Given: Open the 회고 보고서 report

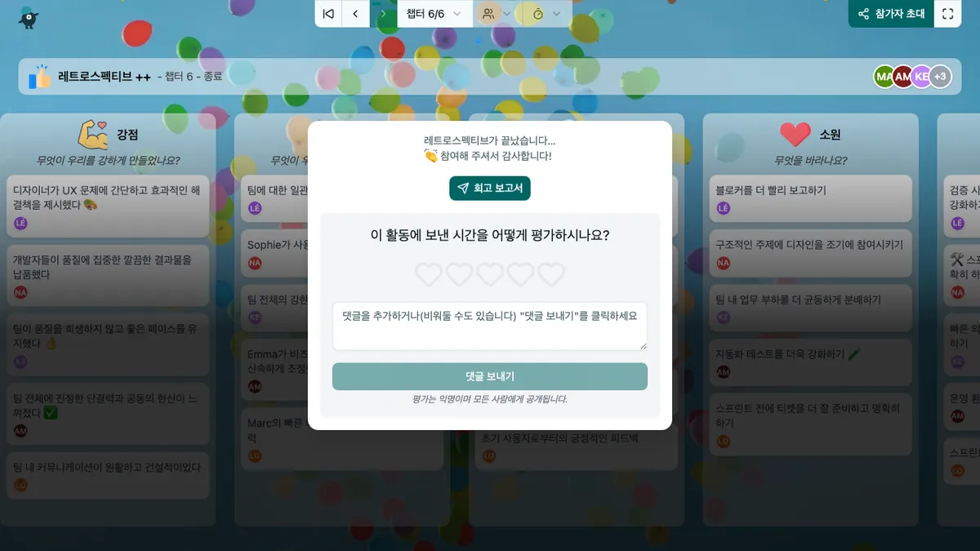Looking at the screenshot, I should pos(490,189).
